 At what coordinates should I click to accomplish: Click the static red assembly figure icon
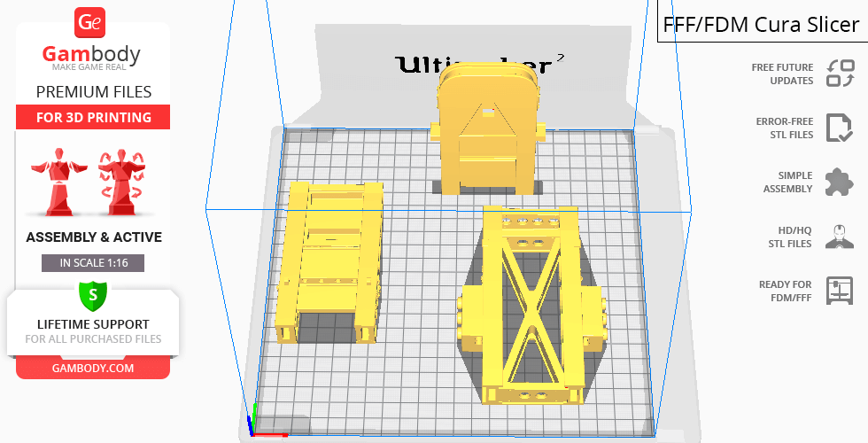pos(58,181)
